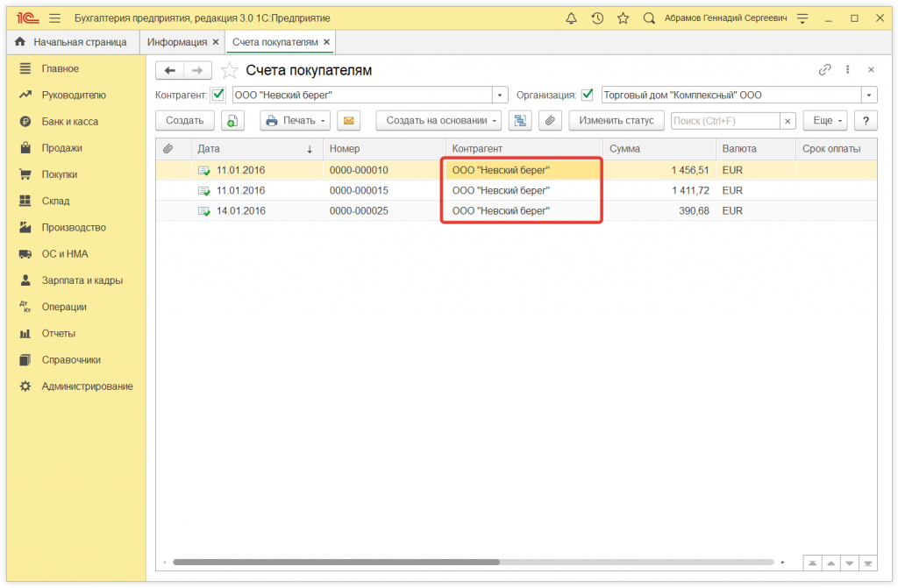898x588 pixels.
Task: Open the Создать на основании dropdown
Action: pyautogui.click(x=438, y=121)
